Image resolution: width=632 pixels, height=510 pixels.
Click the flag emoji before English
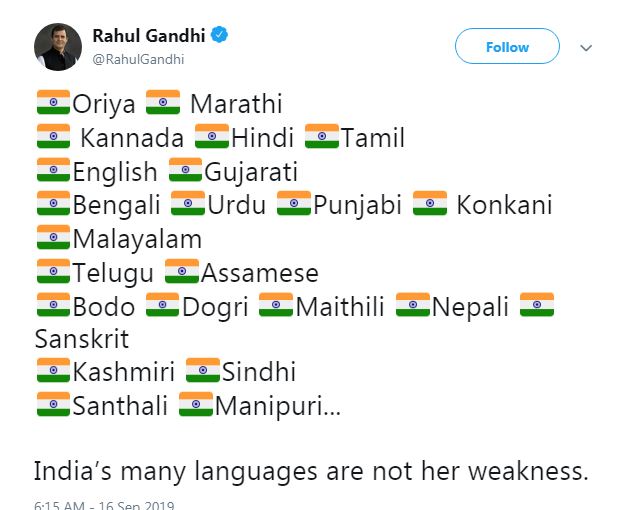53,171
